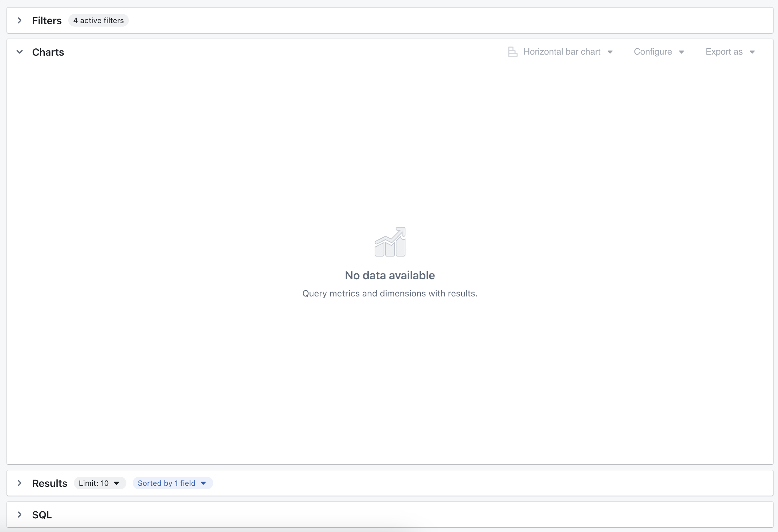Select the Filters section heading

[47, 20]
